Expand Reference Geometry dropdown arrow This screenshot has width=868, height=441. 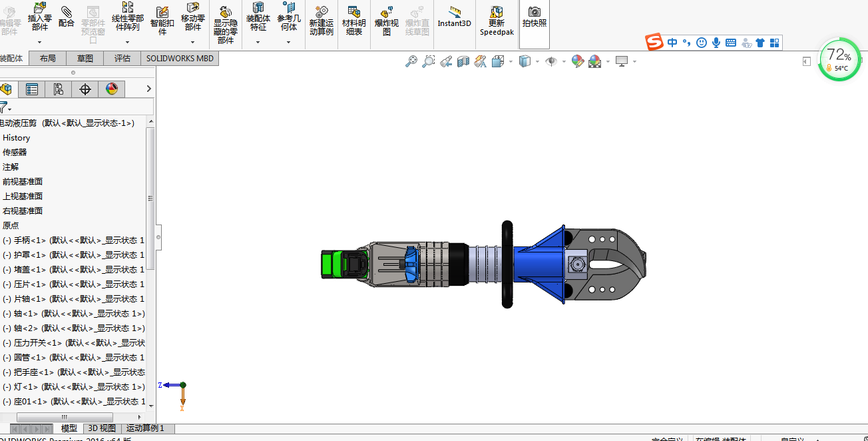pos(289,42)
